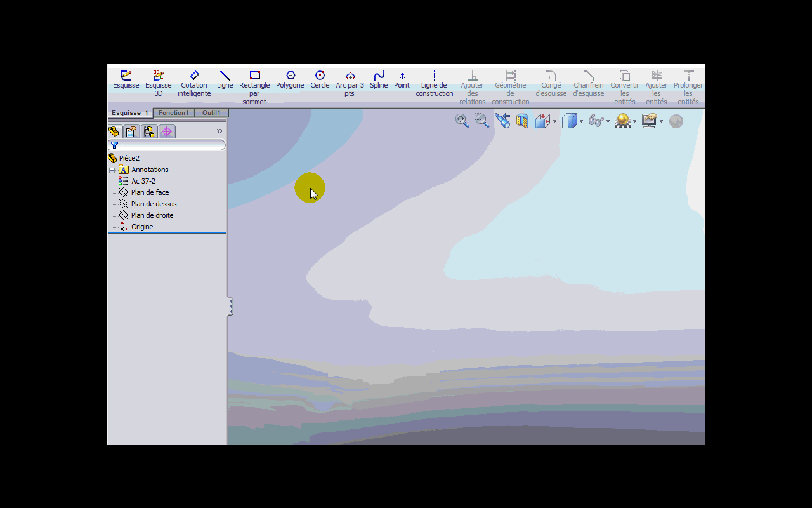The width and height of the screenshot is (812, 508).
Task: Switch to the Fonction1 tab
Action: pos(174,113)
